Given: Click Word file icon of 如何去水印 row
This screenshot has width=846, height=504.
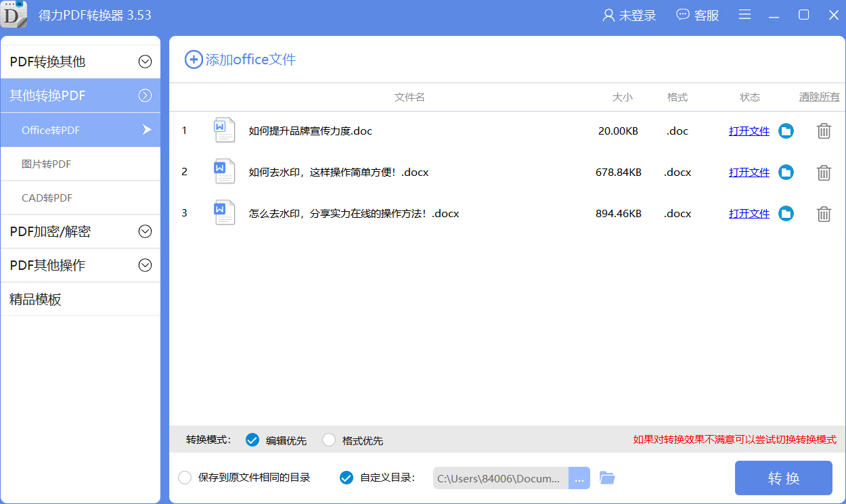Looking at the screenshot, I should coord(225,171).
